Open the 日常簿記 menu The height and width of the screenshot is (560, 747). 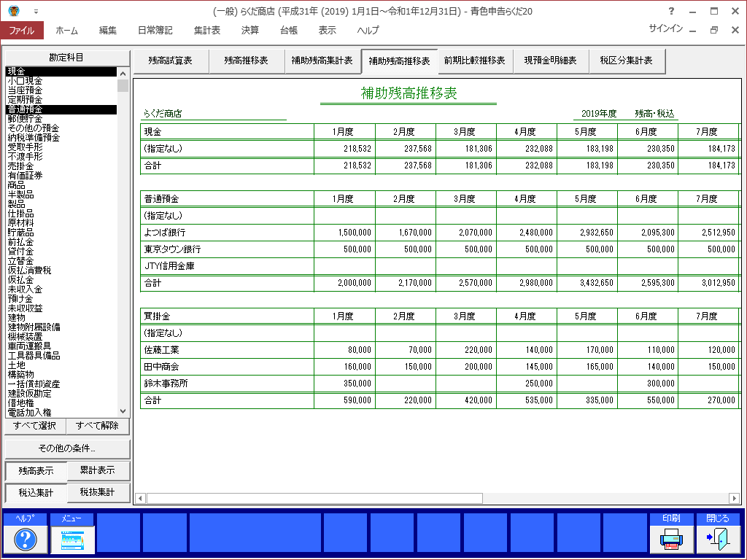(155, 30)
